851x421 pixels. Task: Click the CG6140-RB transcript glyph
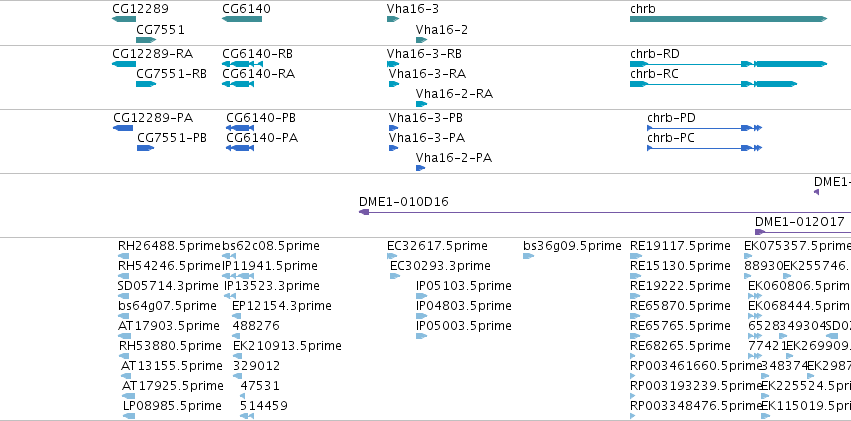tap(243, 64)
